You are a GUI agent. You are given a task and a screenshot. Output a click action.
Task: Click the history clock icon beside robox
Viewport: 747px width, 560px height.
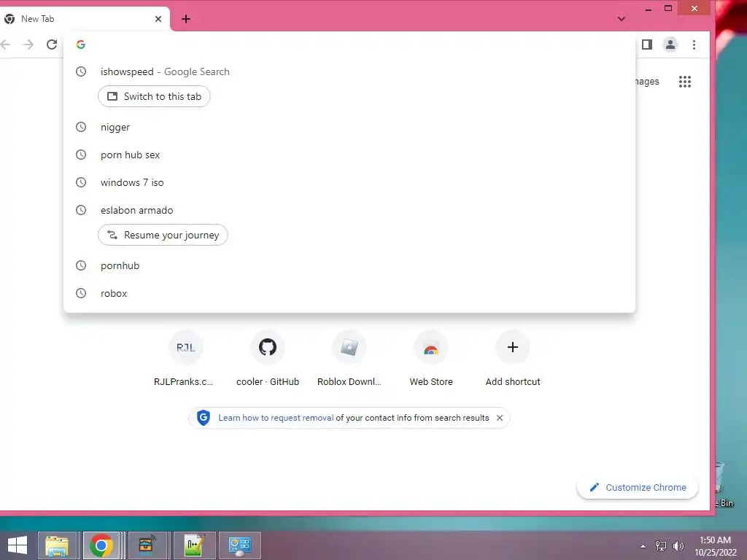point(81,293)
